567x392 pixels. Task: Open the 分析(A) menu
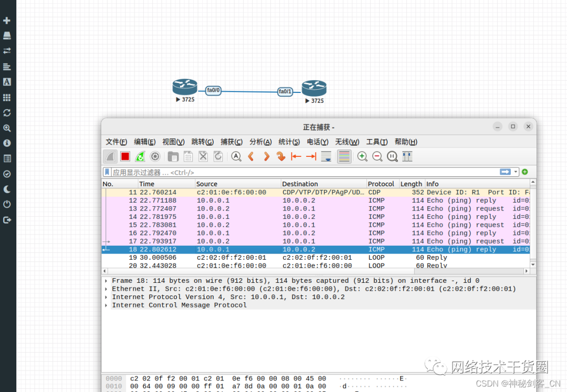click(260, 142)
